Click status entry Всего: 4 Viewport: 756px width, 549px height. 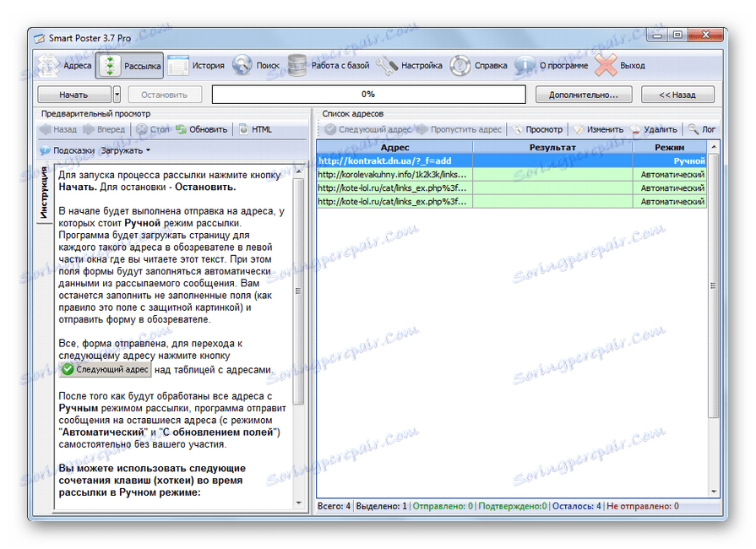pyautogui.click(x=334, y=506)
